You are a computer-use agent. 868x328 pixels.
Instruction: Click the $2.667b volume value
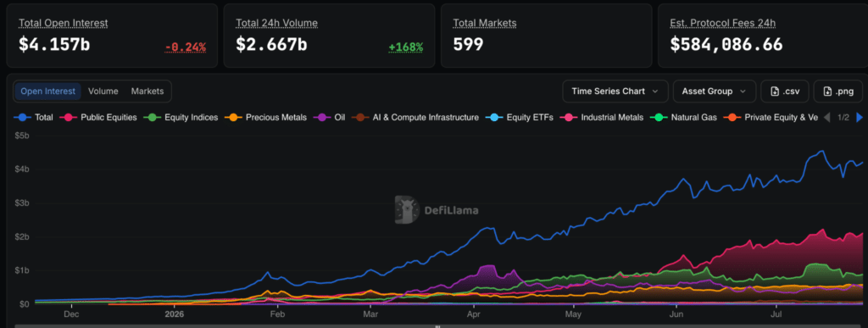pos(271,45)
